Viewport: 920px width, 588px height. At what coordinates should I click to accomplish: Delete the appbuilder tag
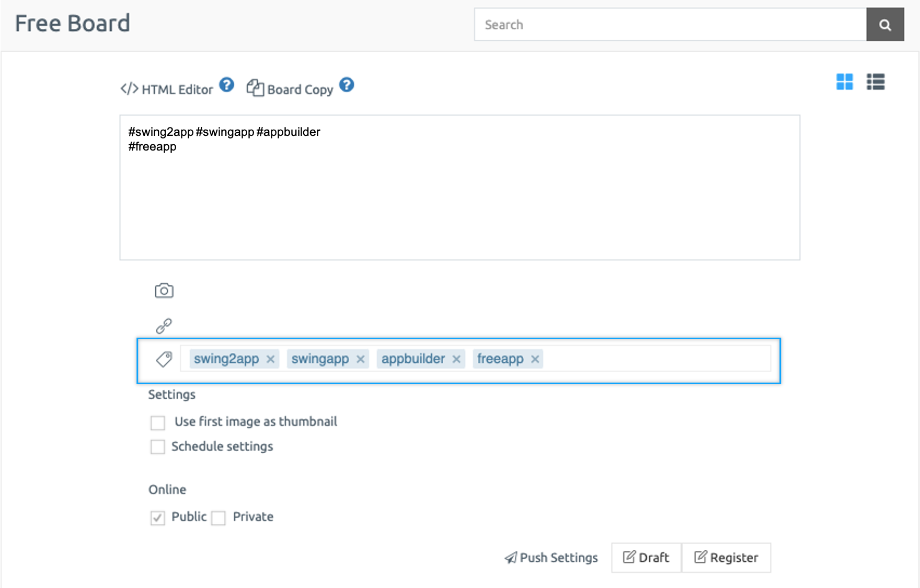point(456,359)
